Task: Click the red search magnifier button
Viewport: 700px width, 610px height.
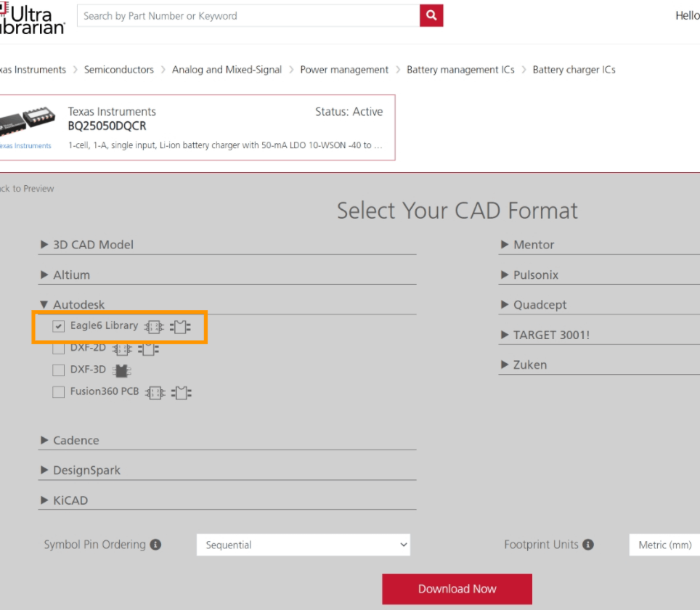Action: [x=431, y=16]
